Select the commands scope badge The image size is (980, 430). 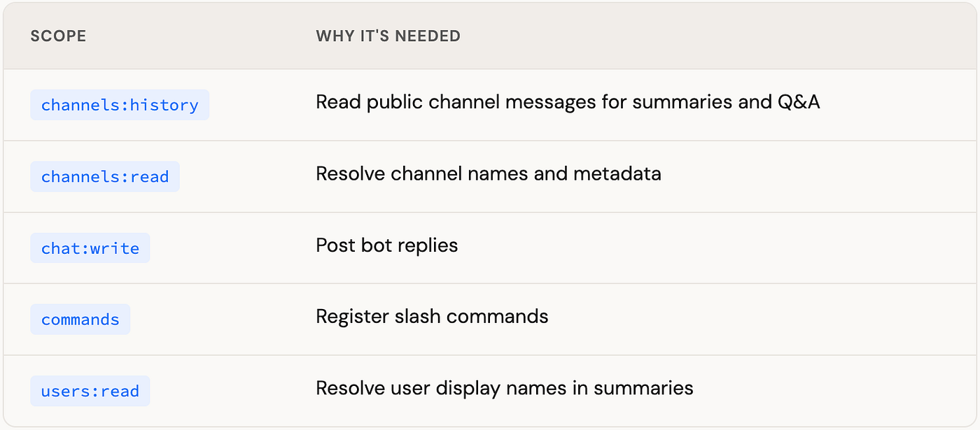click(80, 320)
